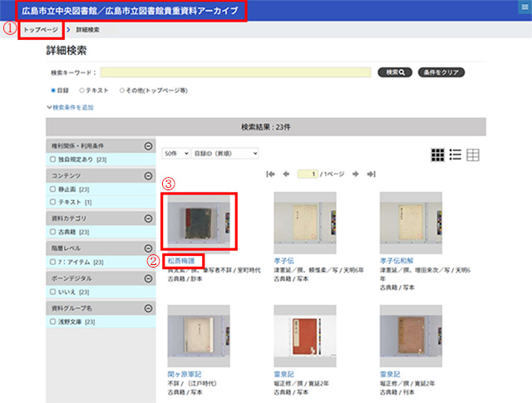This screenshot has height=403, width=532.
Task: Go to next results page arrow
Action: pyautogui.click(x=355, y=174)
